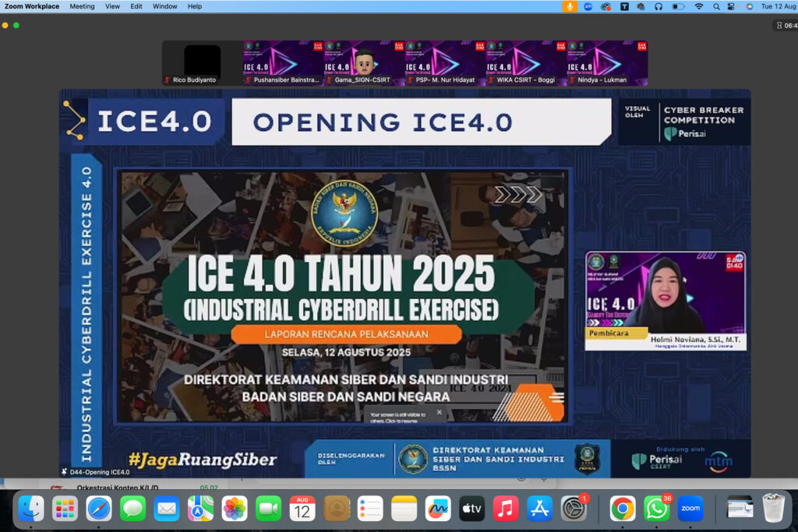Open Spotlight search in menu bar
The image size is (798, 532).
tap(716, 6)
